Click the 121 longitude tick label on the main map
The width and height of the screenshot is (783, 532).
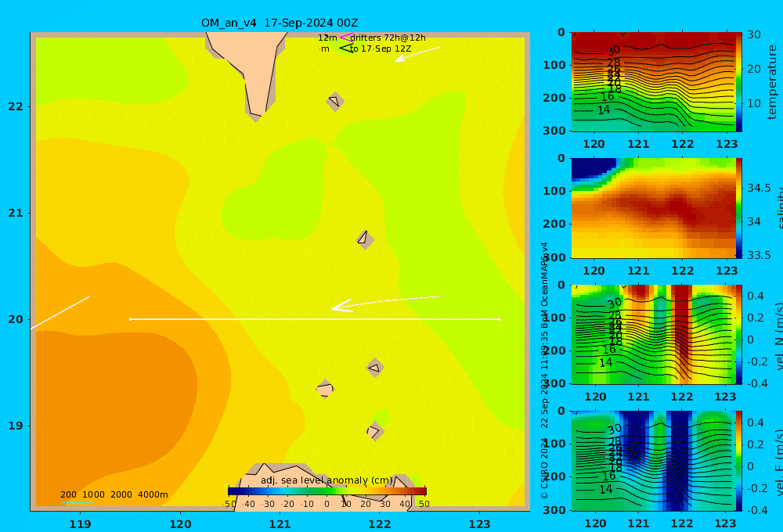tap(280, 524)
